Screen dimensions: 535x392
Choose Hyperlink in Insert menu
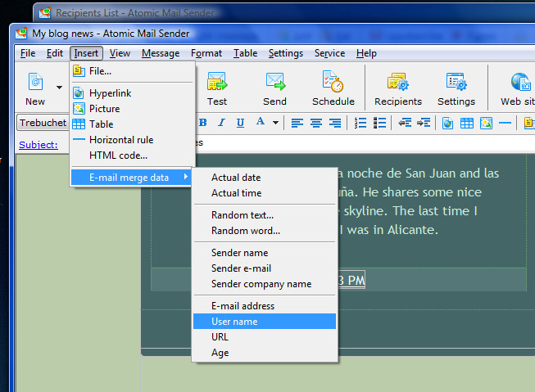133,93
